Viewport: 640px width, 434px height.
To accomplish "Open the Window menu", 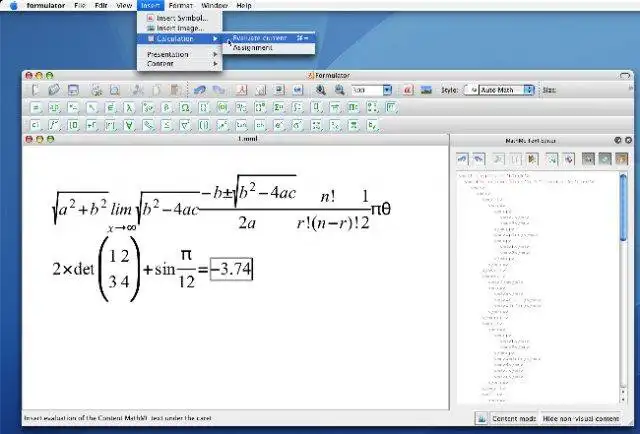I will coord(215,6).
